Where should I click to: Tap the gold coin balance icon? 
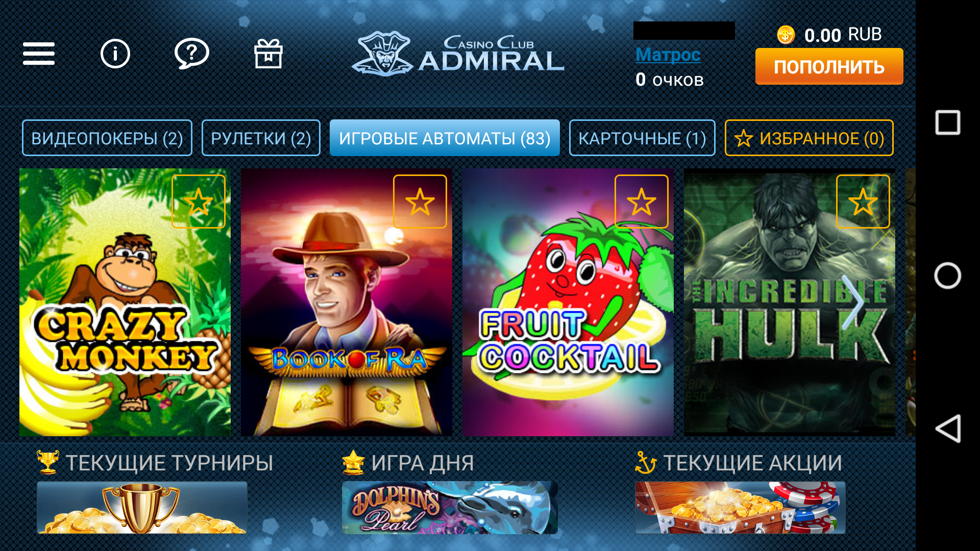click(786, 35)
